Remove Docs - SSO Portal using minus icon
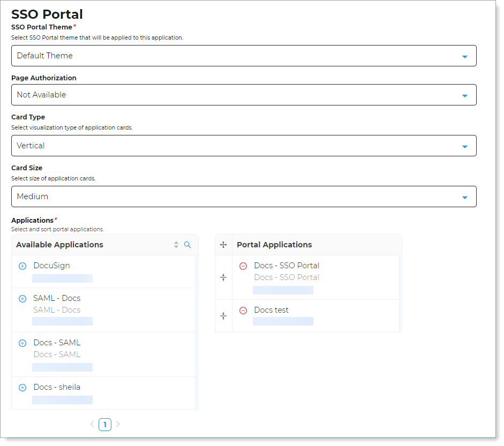Screen dimensions: 504x446 243,266
